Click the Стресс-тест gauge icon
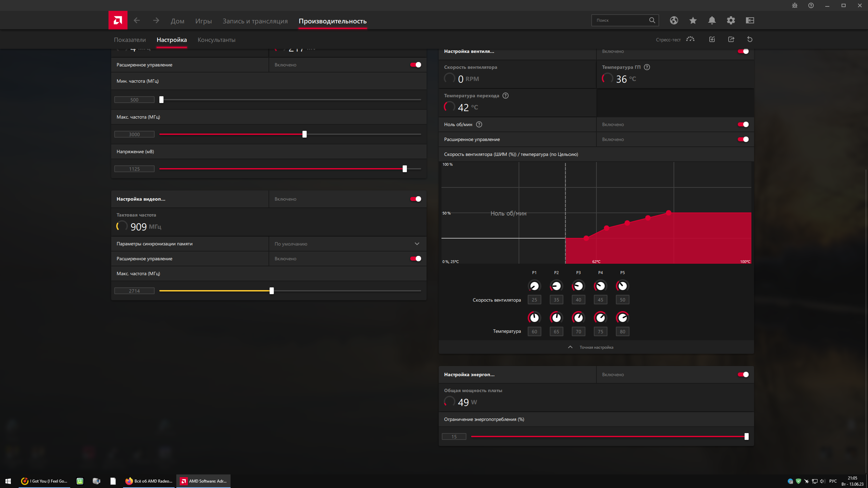 coord(690,39)
